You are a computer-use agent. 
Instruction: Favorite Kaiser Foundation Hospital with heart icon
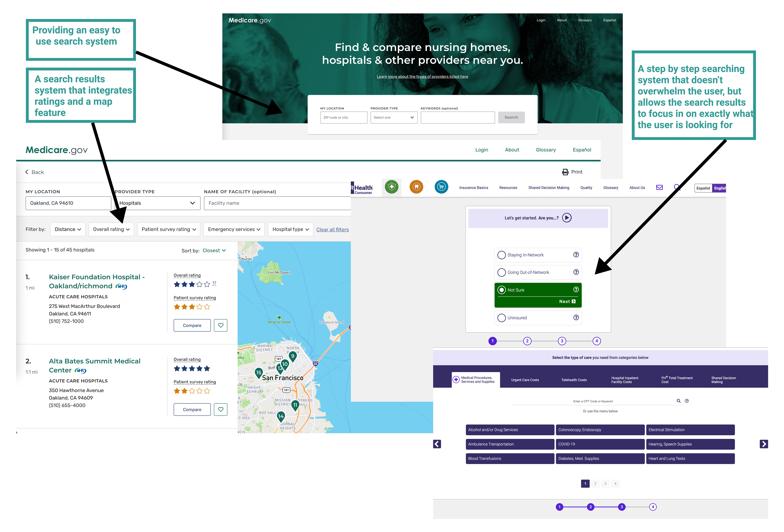pyautogui.click(x=221, y=325)
